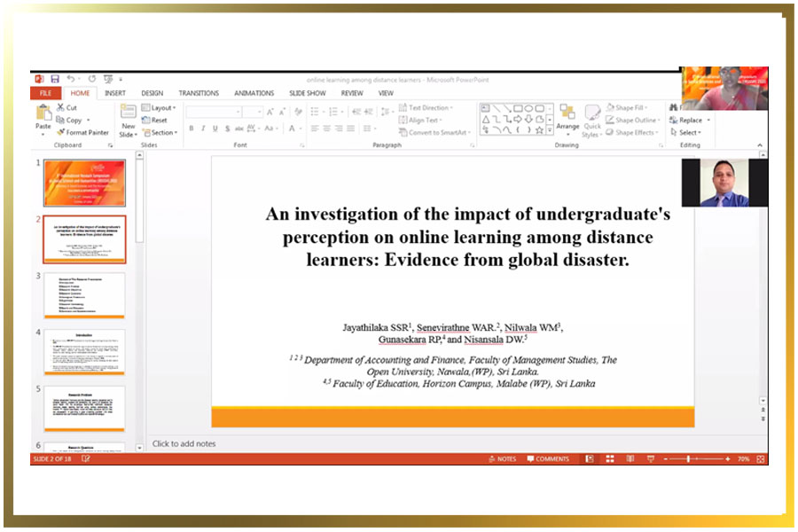Open the font color picker
This screenshot has width=798, height=532.
coord(294,129)
